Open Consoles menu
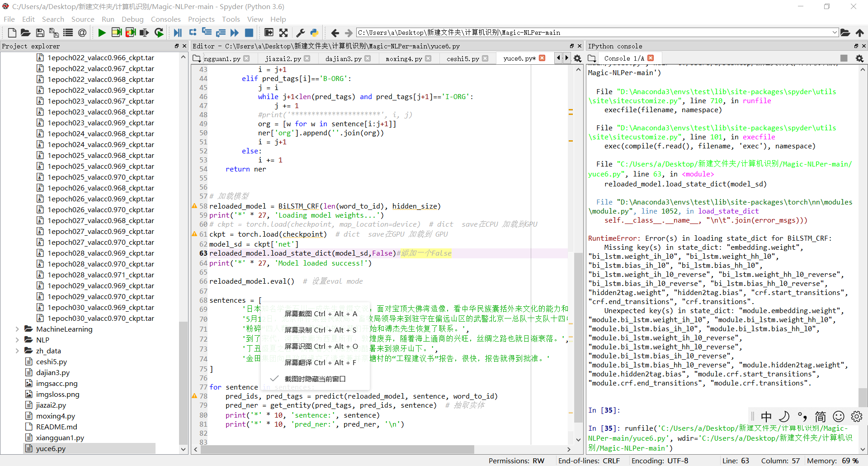 (x=165, y=19)
